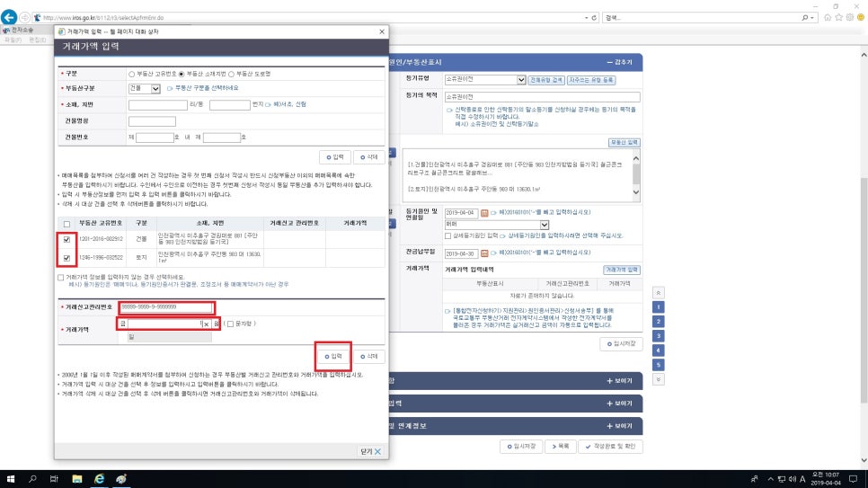Click the Internet Explorer taskbar icon
This screenshot has width=868, height=488.
tap(99, 479)
